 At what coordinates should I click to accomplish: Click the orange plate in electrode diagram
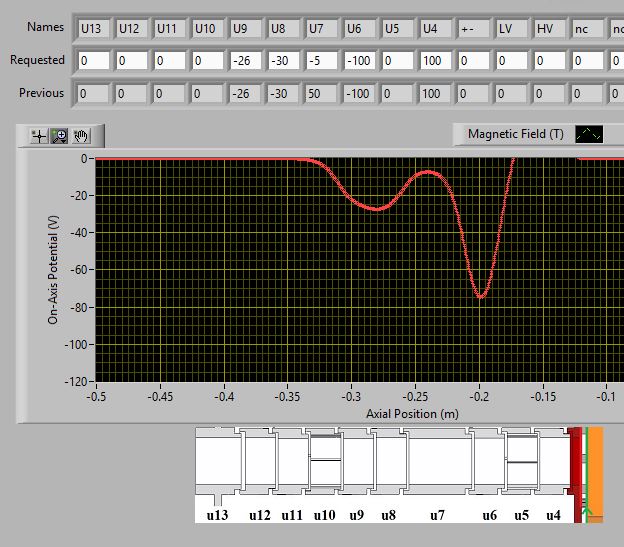coord(596,475)
